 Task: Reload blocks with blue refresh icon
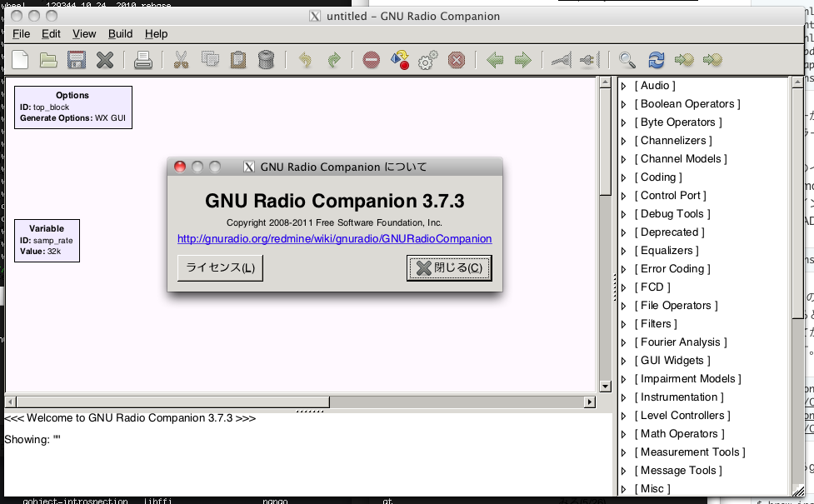coord(657,60)
